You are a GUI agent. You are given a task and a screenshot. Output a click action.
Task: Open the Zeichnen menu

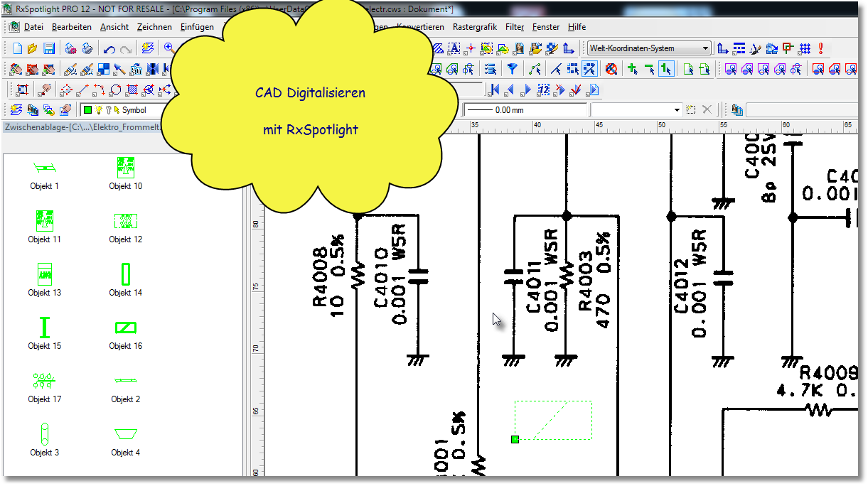(154, 27)
